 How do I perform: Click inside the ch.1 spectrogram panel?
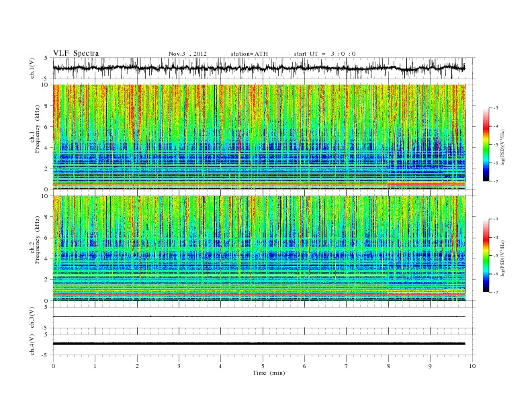259,136
